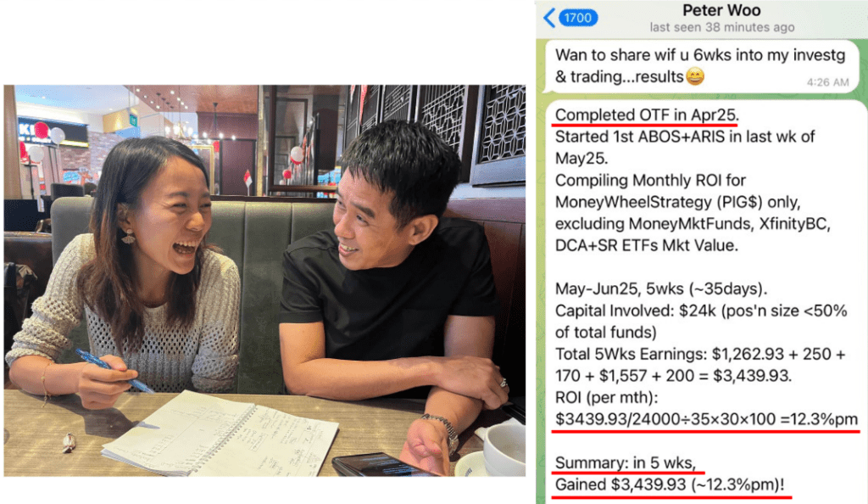
Task: Open the restaurant photo of two people
Action: coord(264,281)
